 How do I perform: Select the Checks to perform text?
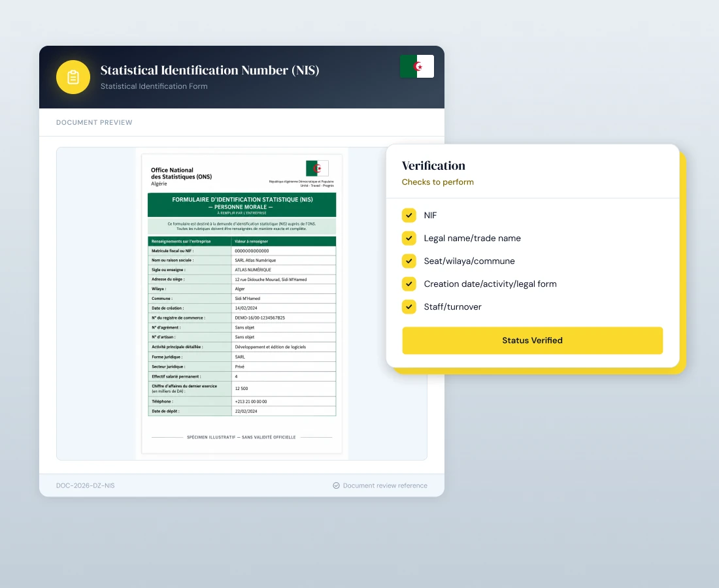tap(437, 182)
